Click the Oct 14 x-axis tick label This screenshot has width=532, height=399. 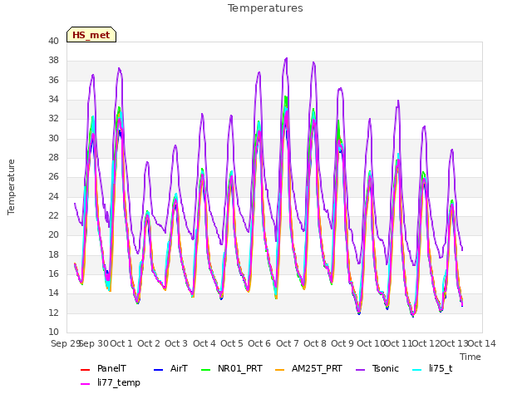tap(482, 343)
